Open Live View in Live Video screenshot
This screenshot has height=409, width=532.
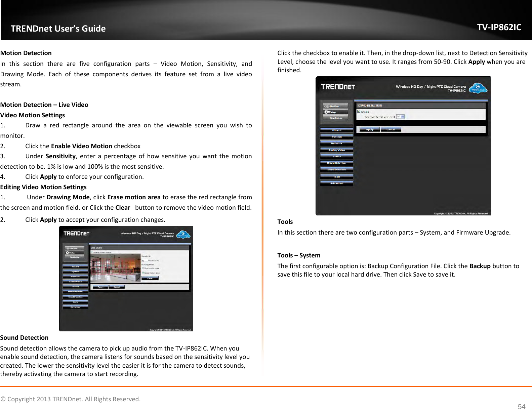pos(75,248)
